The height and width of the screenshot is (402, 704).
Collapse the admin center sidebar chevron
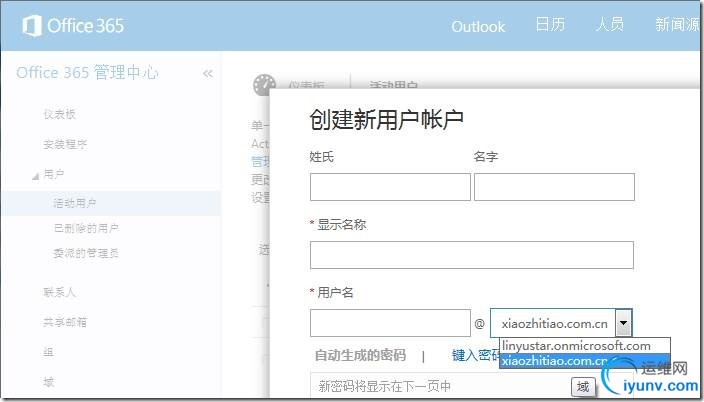pyautogui.click(x=207, y=73)
